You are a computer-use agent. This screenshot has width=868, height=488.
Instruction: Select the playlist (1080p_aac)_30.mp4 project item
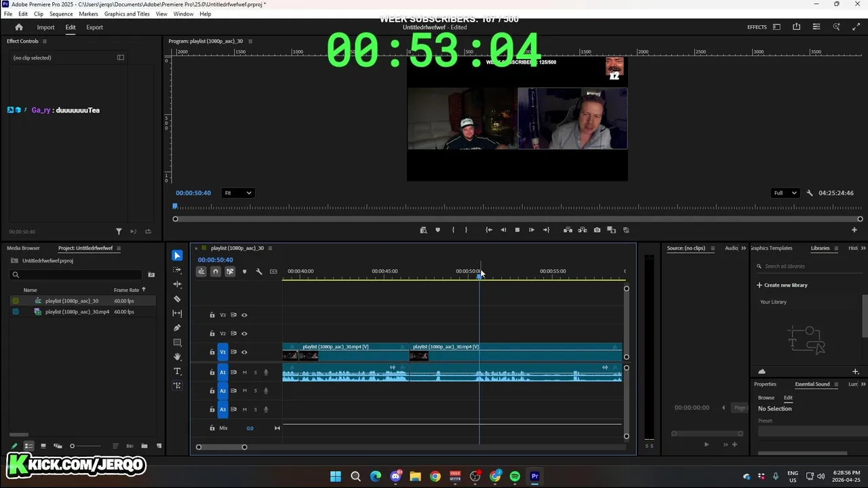click(x=77, y=312)
